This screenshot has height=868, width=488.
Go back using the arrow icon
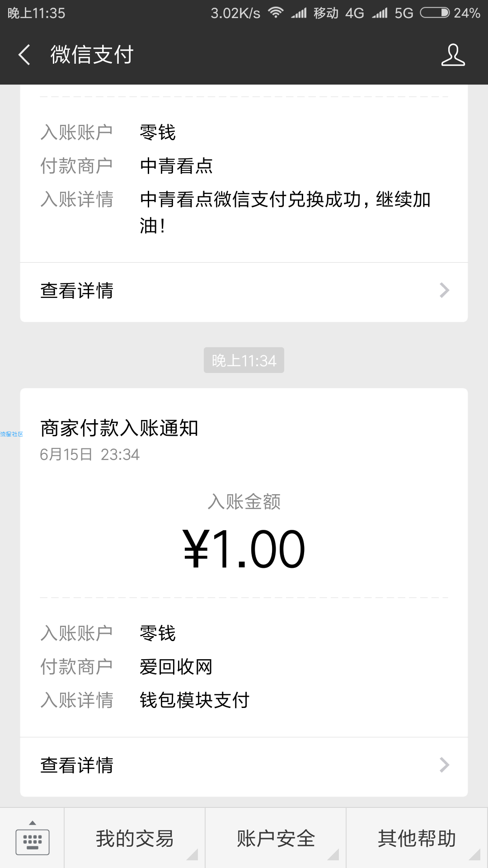click(x=24, y=55)
